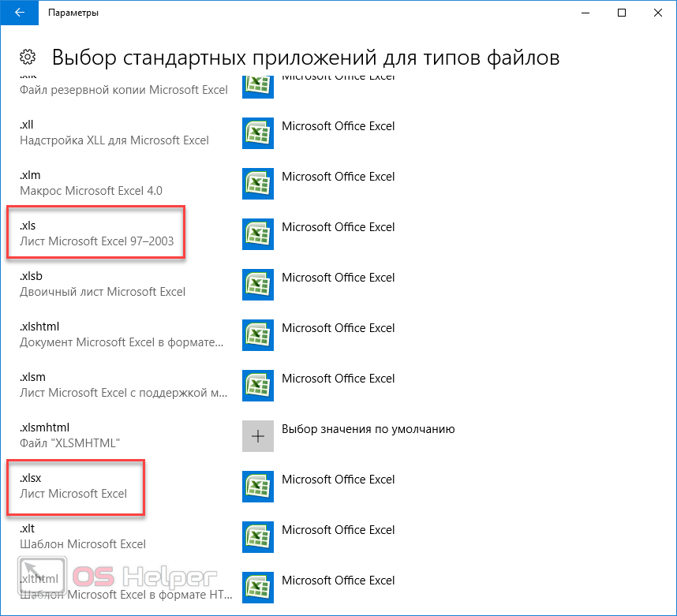
Task: Select the .xlsx extension text
Action: [30, 478]
